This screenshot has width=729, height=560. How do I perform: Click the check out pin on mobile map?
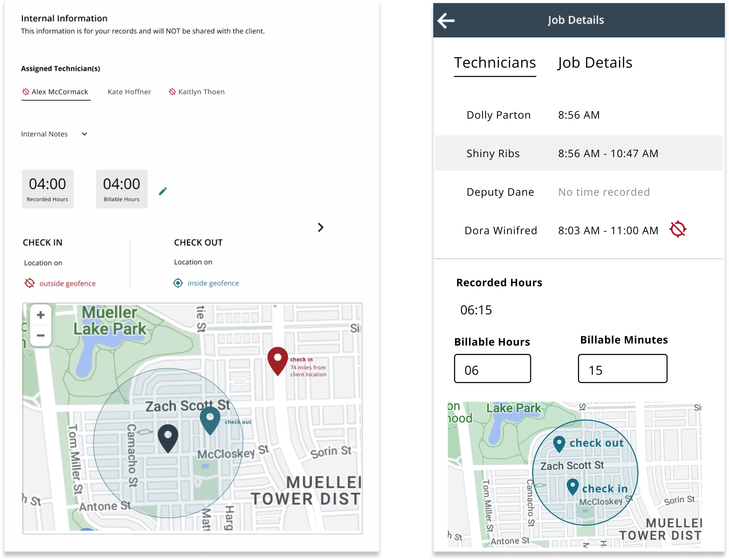(559, 443)
